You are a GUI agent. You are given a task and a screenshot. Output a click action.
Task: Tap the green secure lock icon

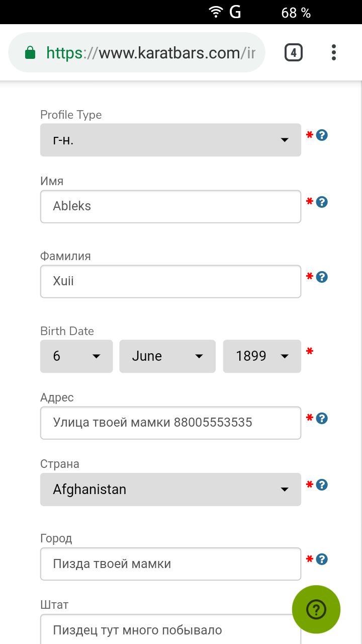pos(30,52)
